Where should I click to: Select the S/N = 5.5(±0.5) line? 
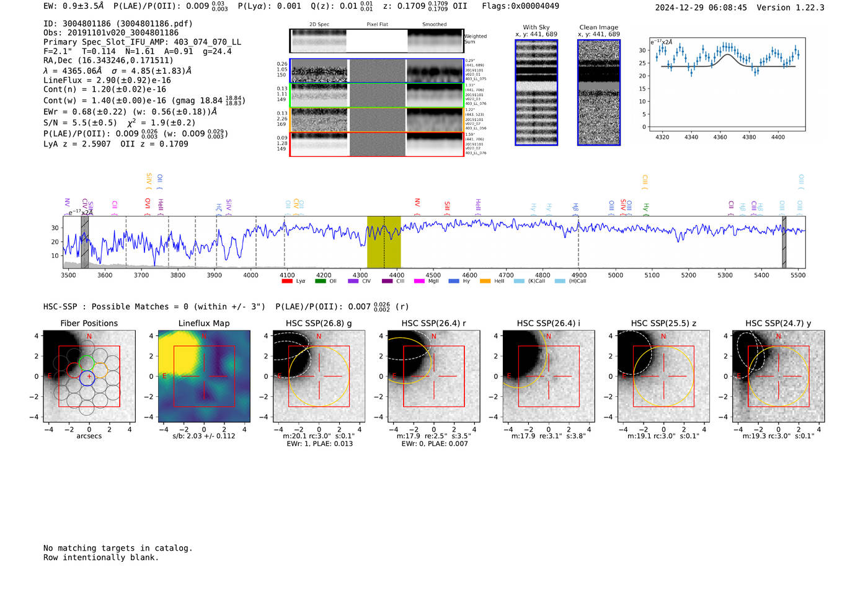(x=120, y=122)
